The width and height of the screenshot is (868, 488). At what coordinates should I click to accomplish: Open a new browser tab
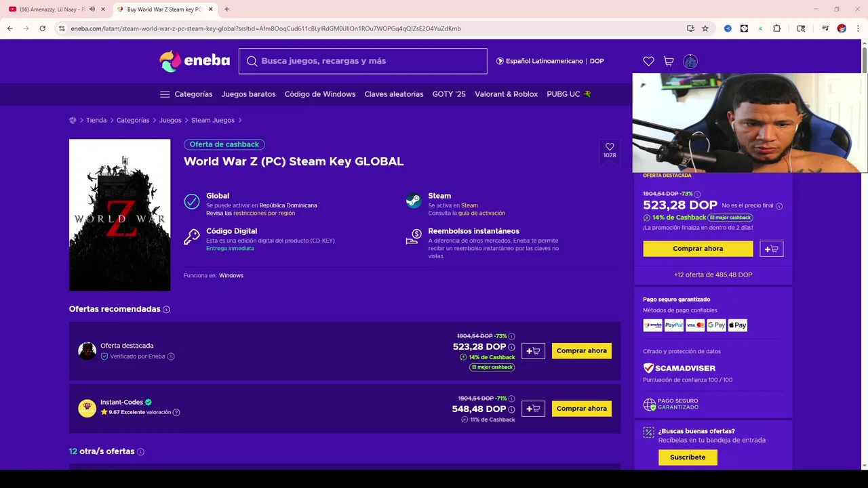point(226,9)
